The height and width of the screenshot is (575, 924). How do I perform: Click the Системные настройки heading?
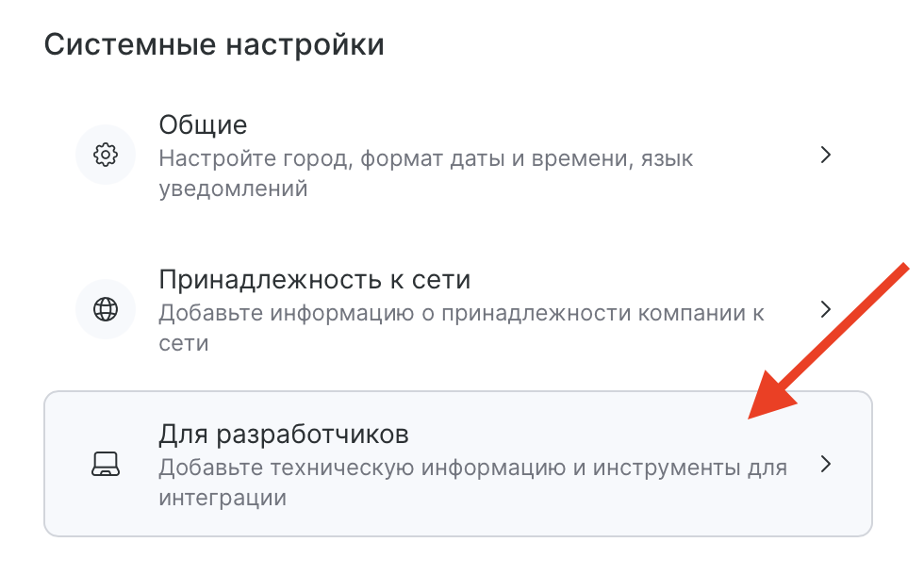point(214,44)
